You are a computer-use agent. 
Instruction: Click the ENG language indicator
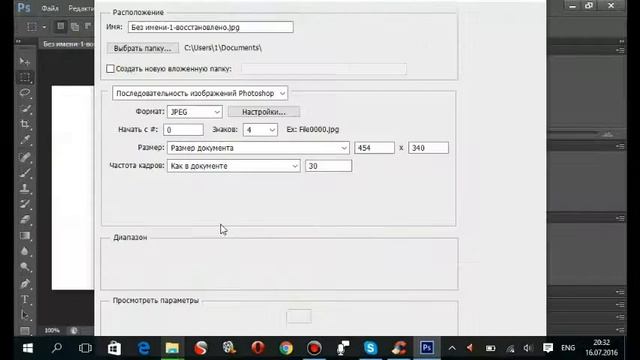[x=568, y=348]
